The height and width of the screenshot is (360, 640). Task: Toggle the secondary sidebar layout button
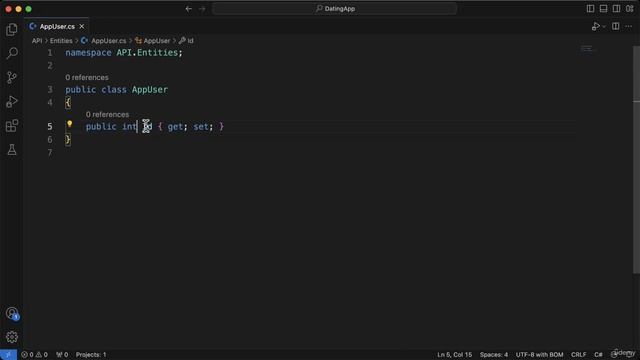(x=616, y=9)
